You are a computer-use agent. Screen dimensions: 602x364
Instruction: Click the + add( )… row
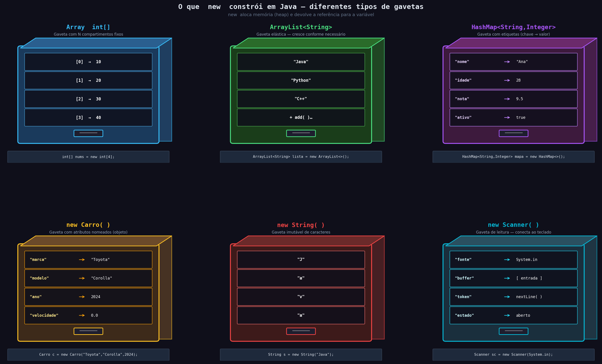coord(301,117)
